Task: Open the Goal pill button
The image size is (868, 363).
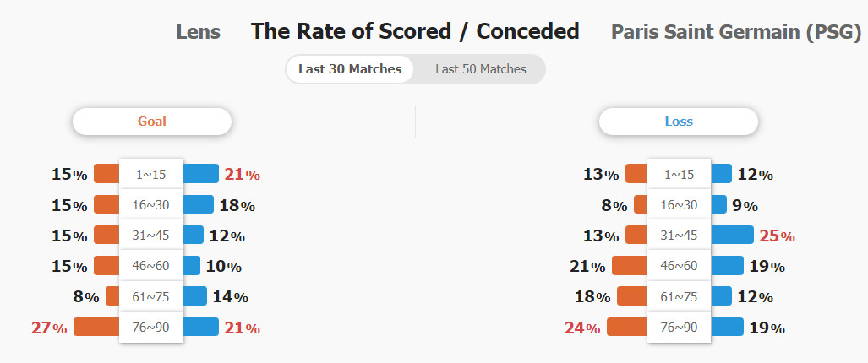Action: click(151, 121)
